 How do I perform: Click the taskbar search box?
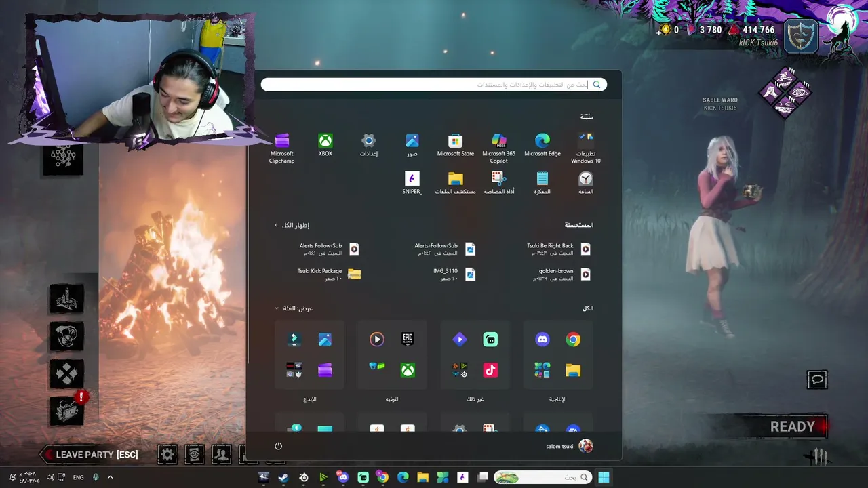(543, 477)
